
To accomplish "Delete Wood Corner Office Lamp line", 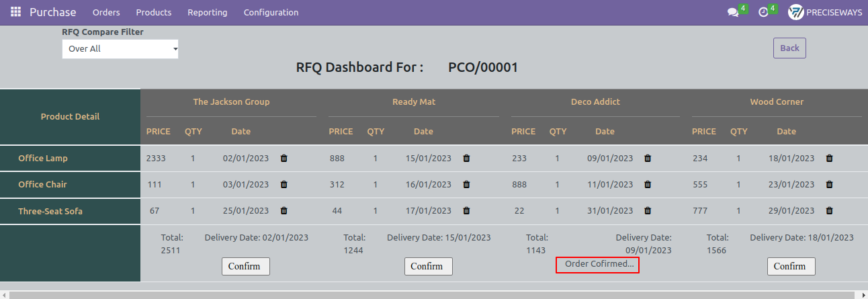I will [x=829, y=159].
